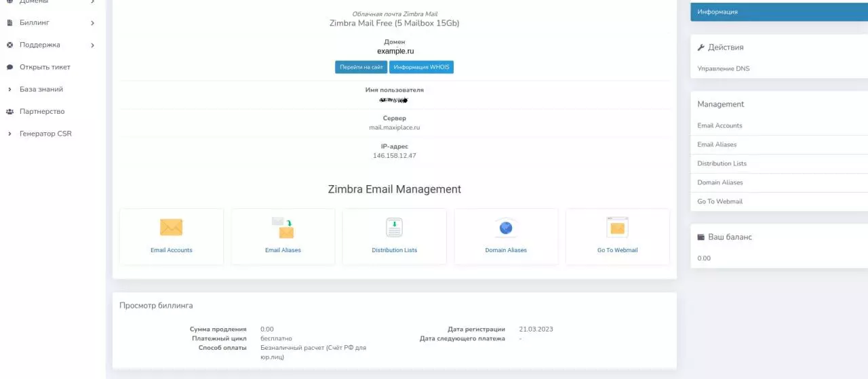Screen dimensions: 868x379
Task: Expand База знаний chevron in sidebar
Action: tap(9, 89)
